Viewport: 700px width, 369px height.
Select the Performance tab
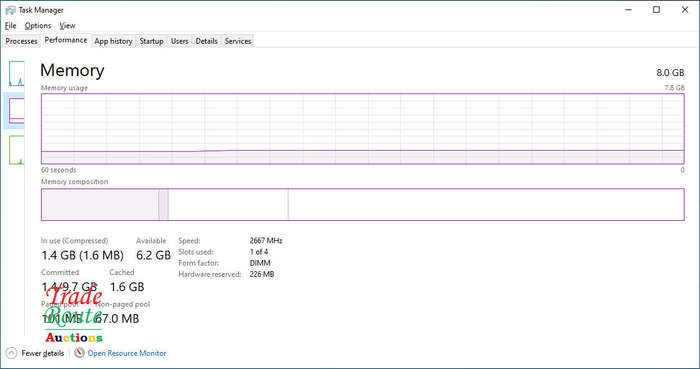coord(66,40)
